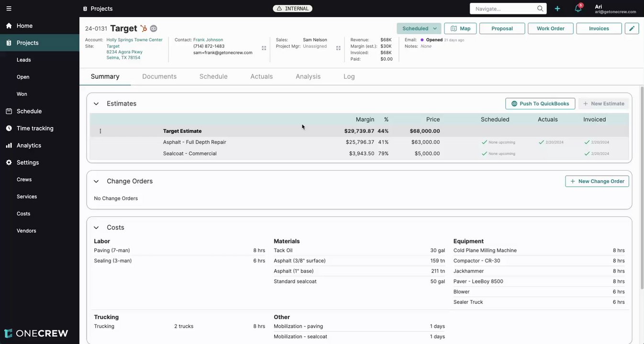Open the Actuals tab
Screen dimensions: 644x344
[x=262, y=76]
